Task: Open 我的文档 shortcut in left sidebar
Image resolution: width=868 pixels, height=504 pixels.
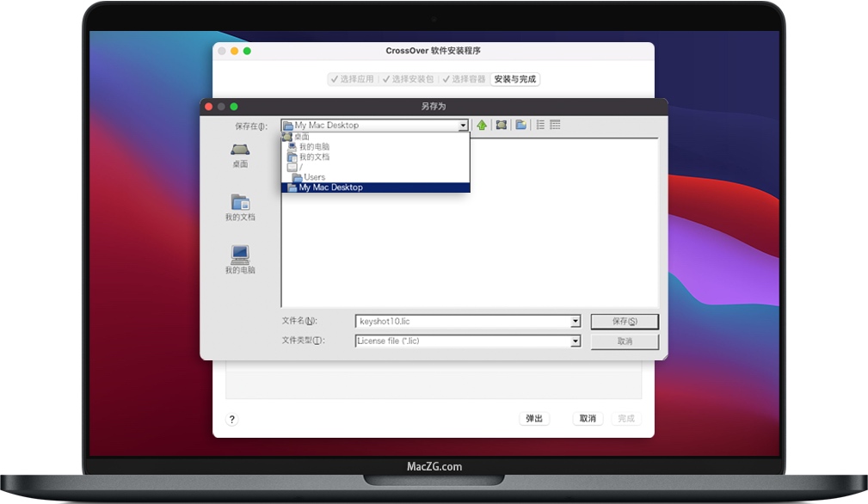Action: click(x=240, y=207)
